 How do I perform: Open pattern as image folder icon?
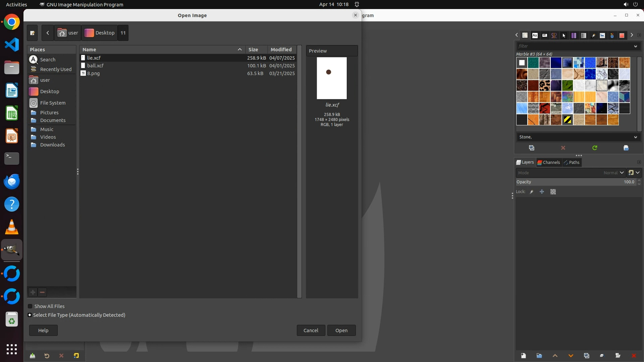tap(626, 148)
